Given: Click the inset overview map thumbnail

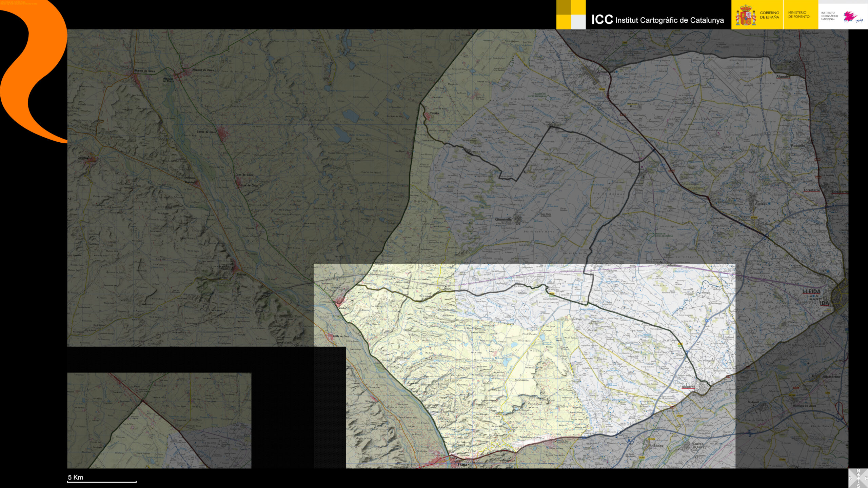Looking at the screenshot, I should coord(159,420).
